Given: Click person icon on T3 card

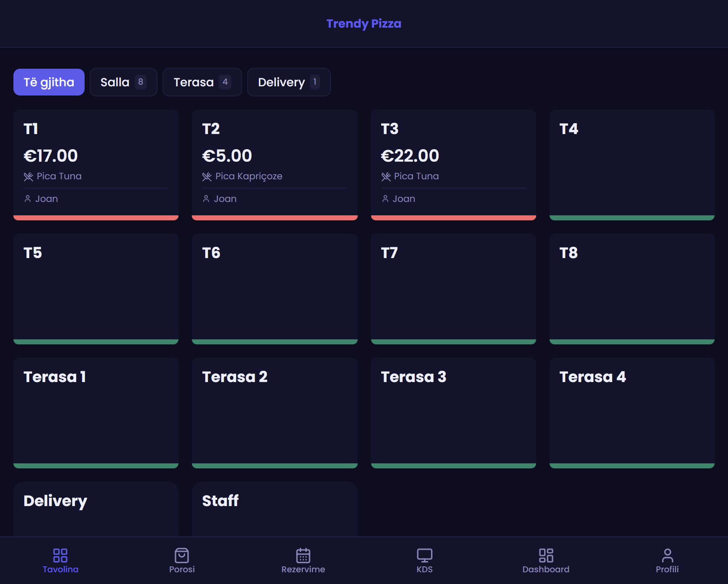Looking at the screenshot, I should (x=385, y=199).
